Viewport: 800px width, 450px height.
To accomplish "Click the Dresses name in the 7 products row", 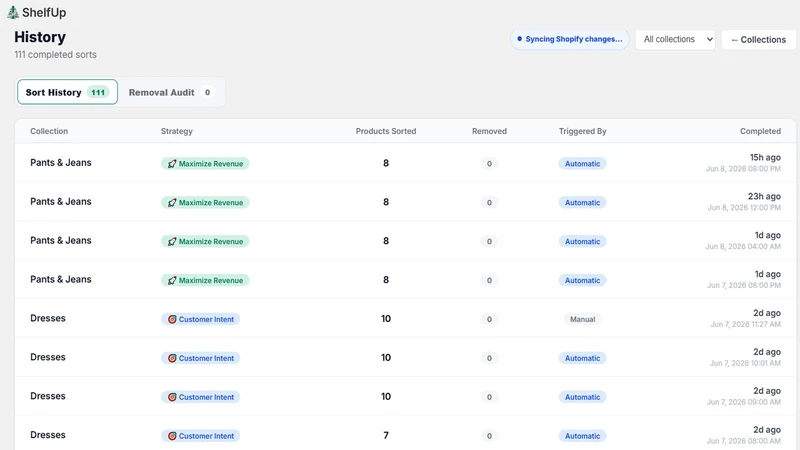I will coord(48,435).
